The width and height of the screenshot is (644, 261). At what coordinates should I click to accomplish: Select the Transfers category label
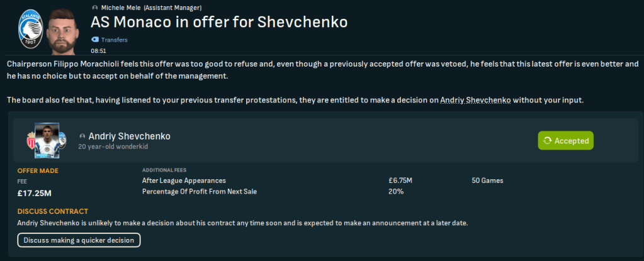click(114, 39)
